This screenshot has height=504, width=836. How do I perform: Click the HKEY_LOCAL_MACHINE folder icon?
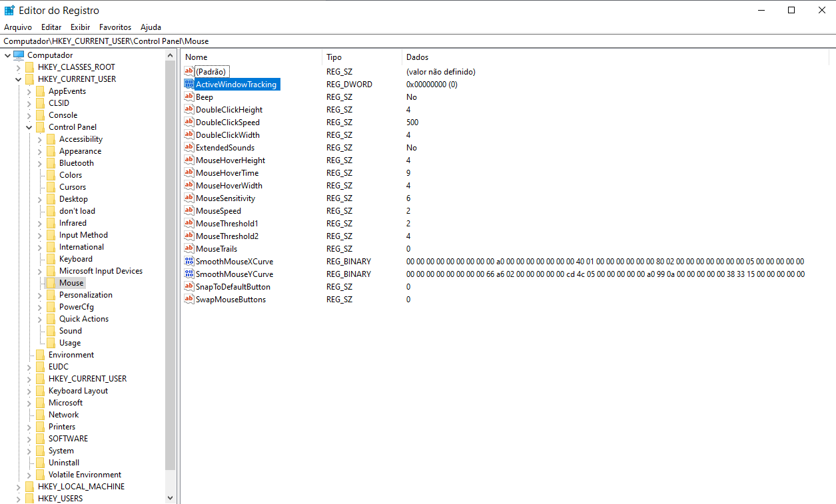(30, 487)
